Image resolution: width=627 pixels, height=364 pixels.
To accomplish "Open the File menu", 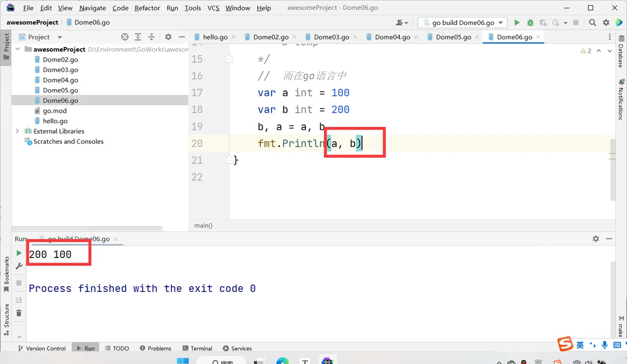I will (x=28, y=8).
